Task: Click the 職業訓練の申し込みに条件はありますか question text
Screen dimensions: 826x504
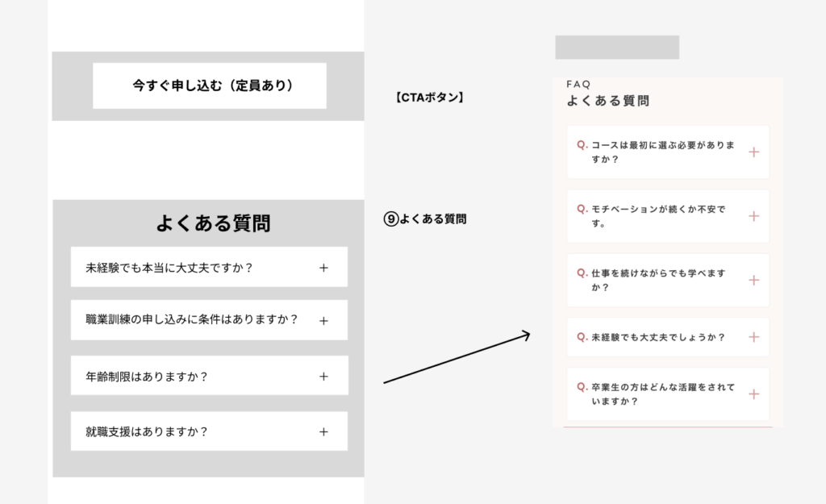Action: click(x=192, y=319)
